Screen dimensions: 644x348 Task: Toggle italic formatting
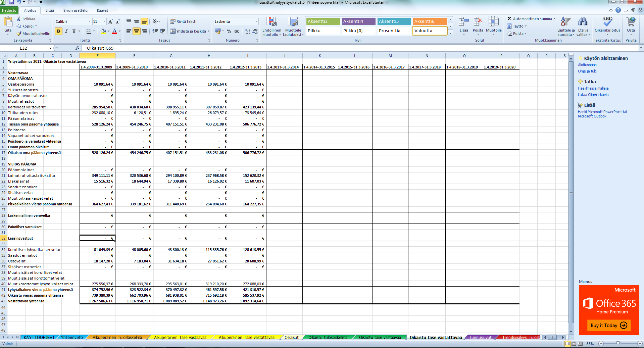tap(66, 31)
